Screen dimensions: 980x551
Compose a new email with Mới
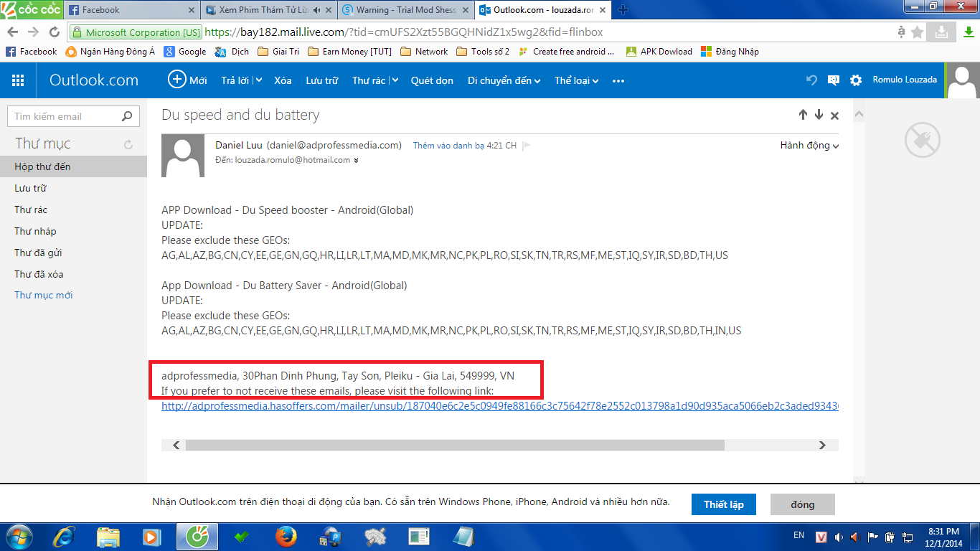tap(187, 80)
